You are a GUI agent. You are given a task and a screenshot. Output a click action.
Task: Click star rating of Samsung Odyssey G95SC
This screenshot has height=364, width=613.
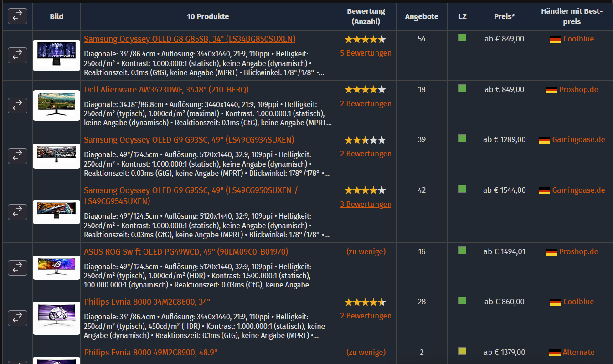click(365, 190)
